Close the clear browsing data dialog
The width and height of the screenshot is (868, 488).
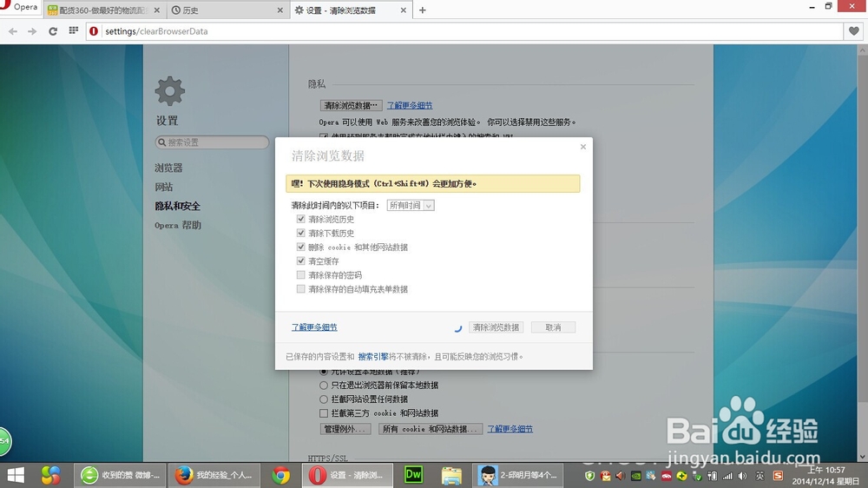pyautogui.click(x=583, y=147)
